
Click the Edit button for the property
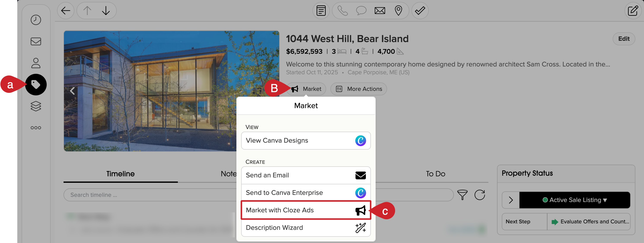624,39
